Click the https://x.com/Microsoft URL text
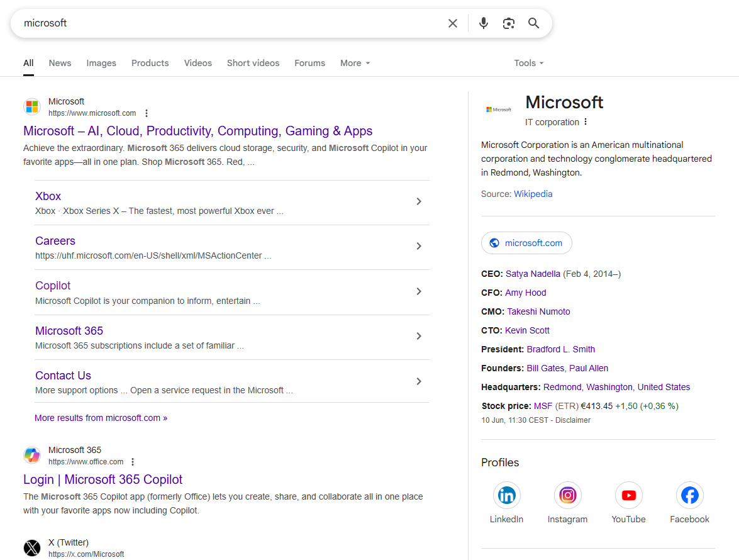 click(x=86, y=554)
